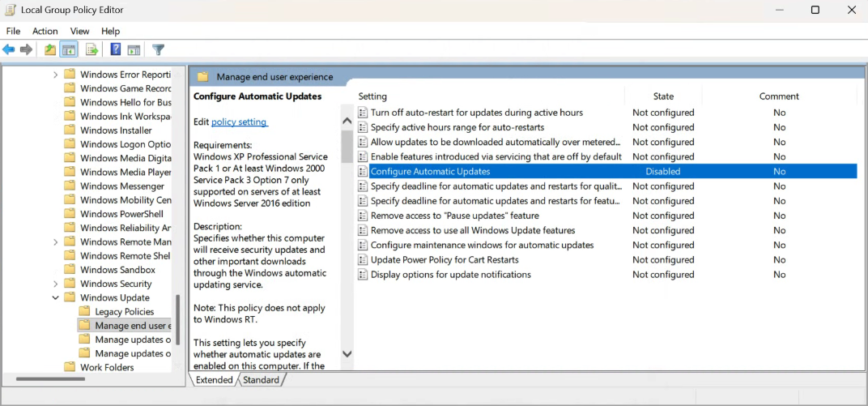The image size is (868, 406).
Task: Select 'Remove access to "Pause updates" feature' policy
Action: (454, 216)
